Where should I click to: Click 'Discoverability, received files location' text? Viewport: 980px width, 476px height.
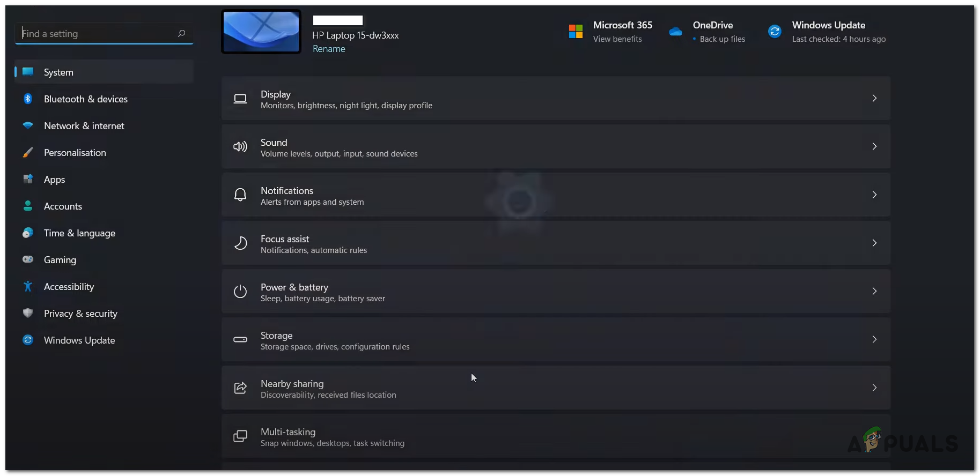(328, 395)
